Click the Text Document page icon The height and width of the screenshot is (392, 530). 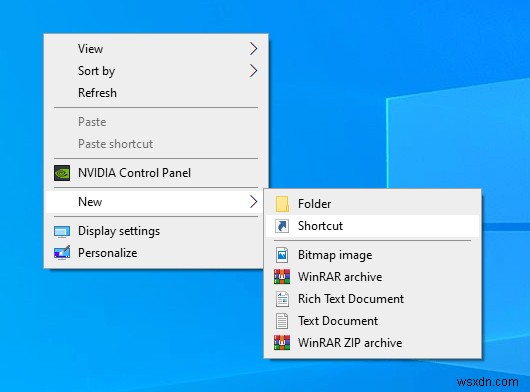pos(282,321)
